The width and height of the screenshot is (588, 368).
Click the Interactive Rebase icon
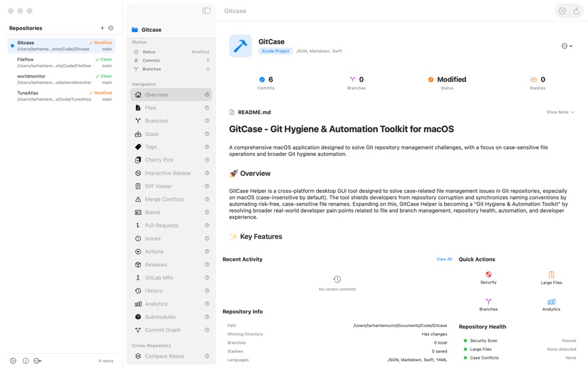138,173
